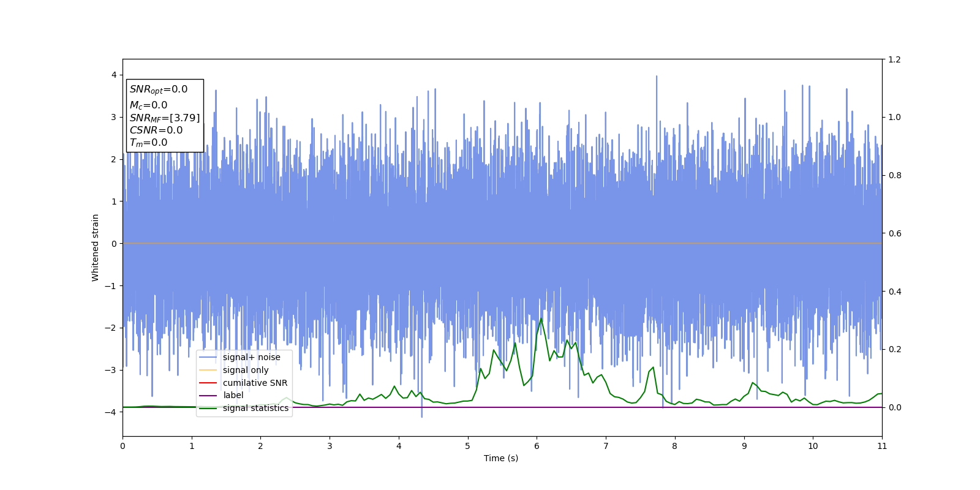This screenshot has width=980, height=490.
Task: Click the x-axis tick label 5
Action: tap(468, 446)
